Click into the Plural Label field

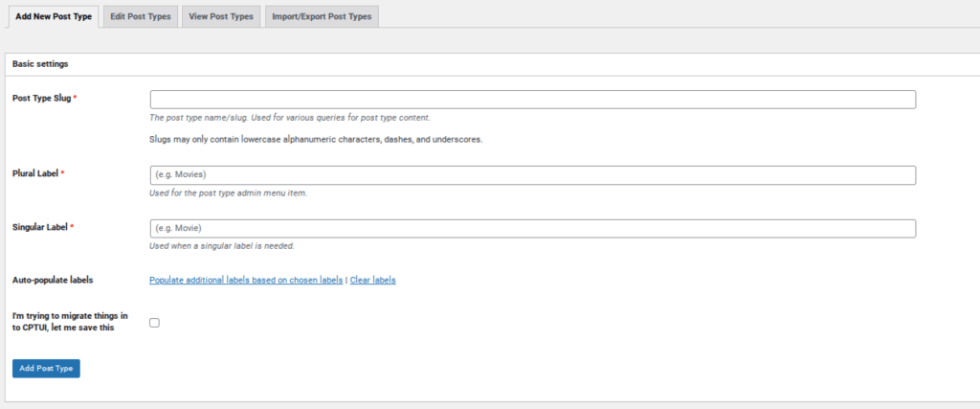[x=532, y=175]
